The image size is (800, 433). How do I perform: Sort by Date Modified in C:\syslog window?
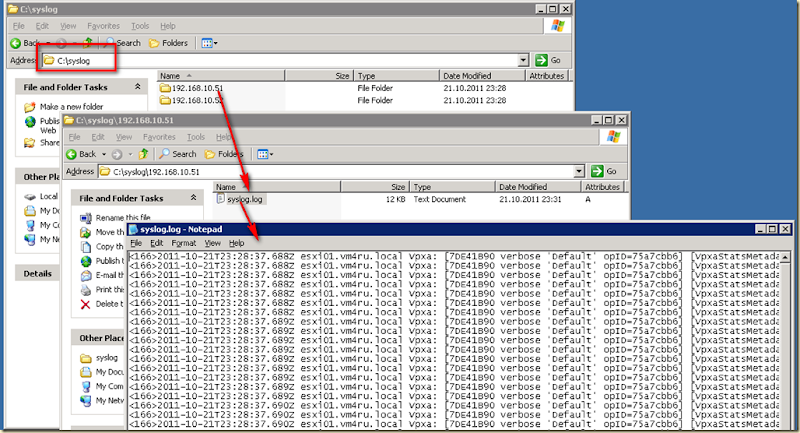pyautogui.click(x=482, y=75)
